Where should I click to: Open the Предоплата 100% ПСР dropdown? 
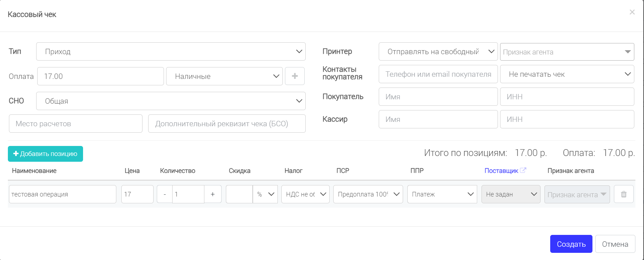pyautogui.click(x=368, y=194)
